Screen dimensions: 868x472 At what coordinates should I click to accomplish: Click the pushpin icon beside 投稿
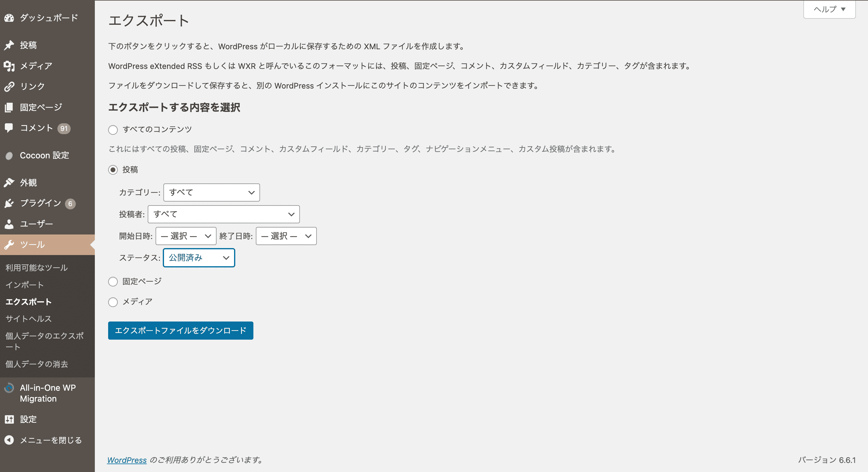pos(9,45)
